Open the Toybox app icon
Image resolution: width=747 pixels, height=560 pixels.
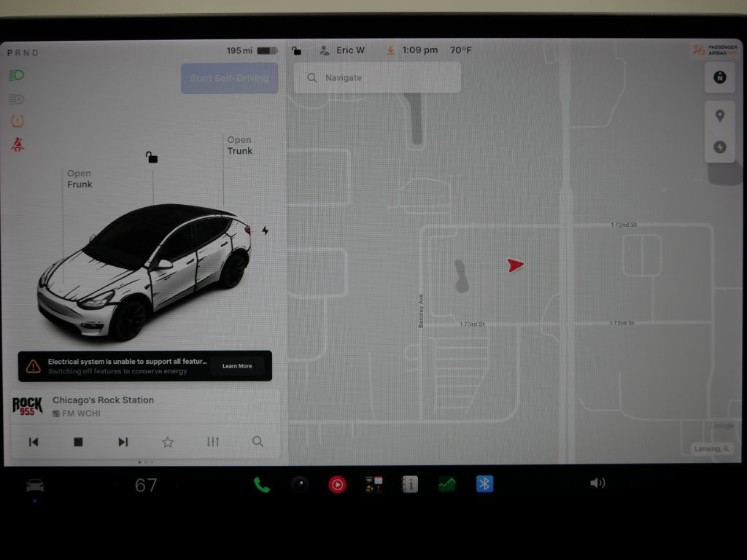374,484
